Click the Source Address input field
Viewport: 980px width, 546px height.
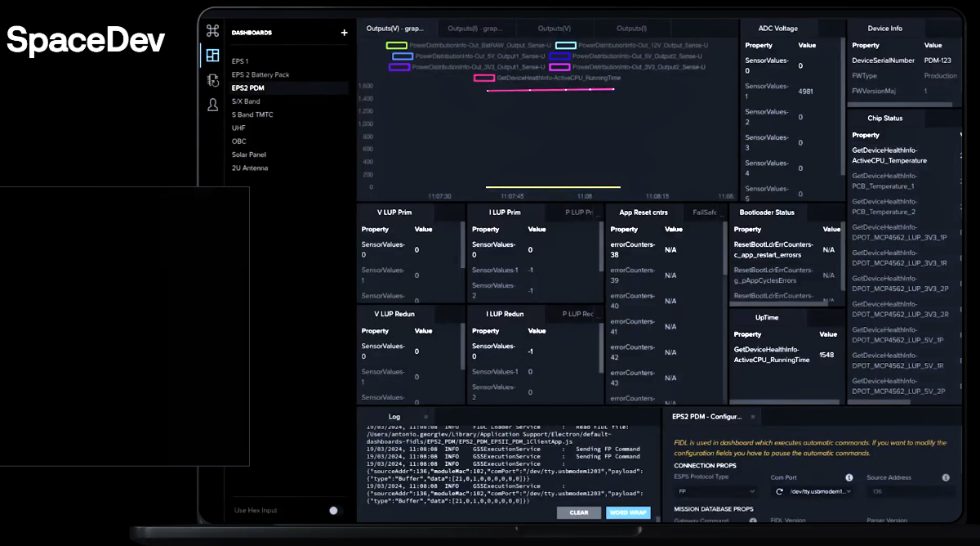[x=911, y=491]
